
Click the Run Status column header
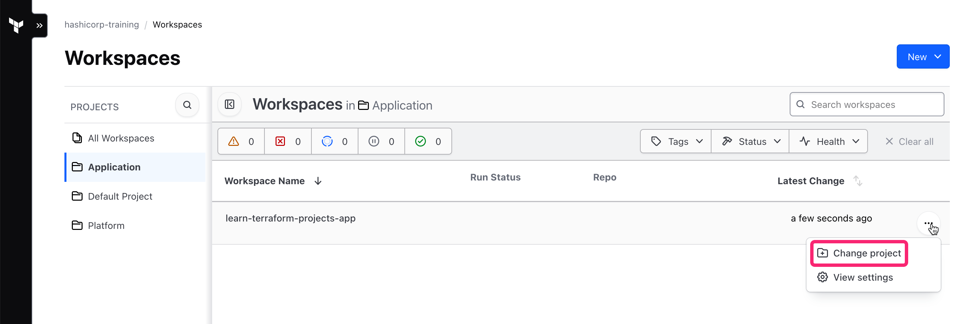(x=495, y=177)
